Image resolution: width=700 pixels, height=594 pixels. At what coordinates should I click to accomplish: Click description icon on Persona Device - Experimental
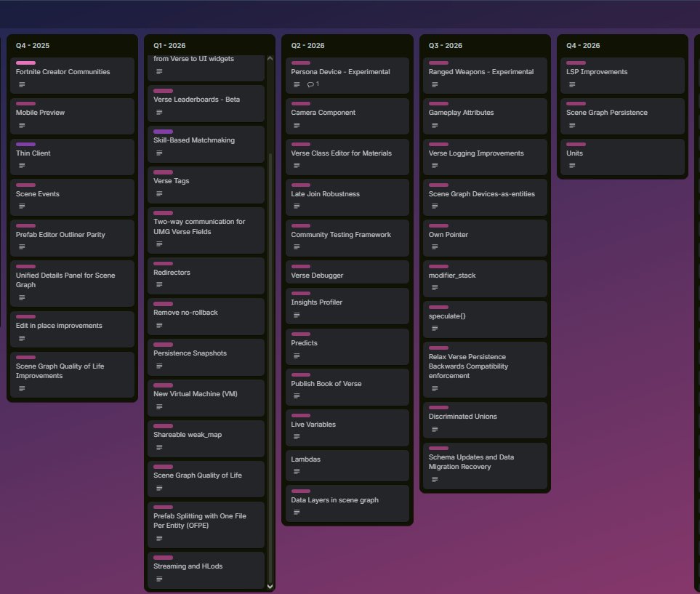297,85
